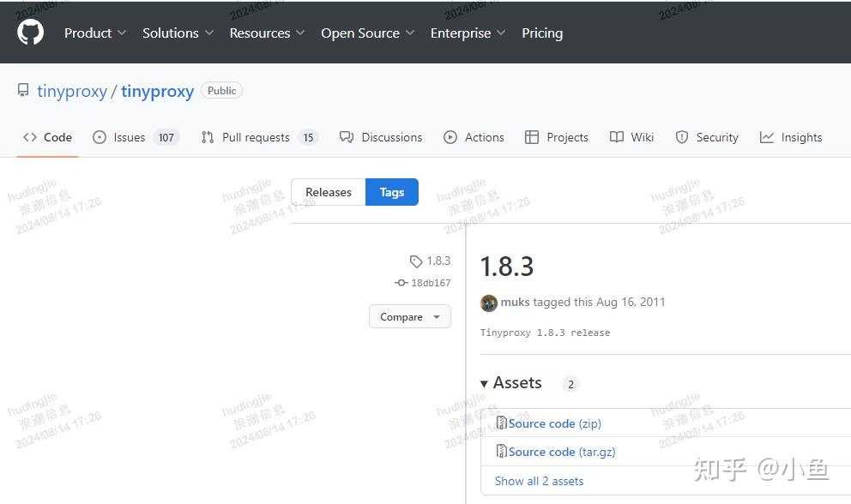Click the commit icon beside 18db167
The width and height of the screenshot is (851, 504).
click(x=401, y=283)
